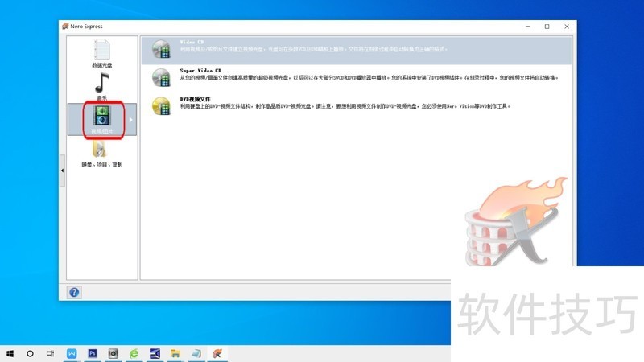Click the DVD视频文件 yellow disc icon
Screen dimensions: 644x362
coord(162,105)
